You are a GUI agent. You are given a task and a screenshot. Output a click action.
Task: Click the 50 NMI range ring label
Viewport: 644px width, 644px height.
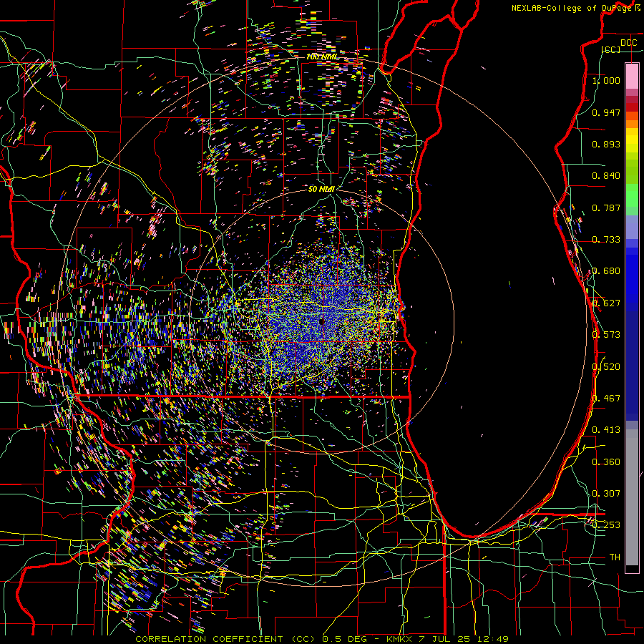click(x=321, y=189)
